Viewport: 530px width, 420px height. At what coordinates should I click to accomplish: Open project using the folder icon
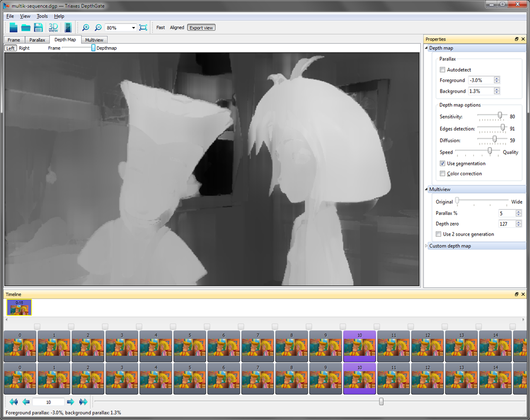tap(25, 28)
